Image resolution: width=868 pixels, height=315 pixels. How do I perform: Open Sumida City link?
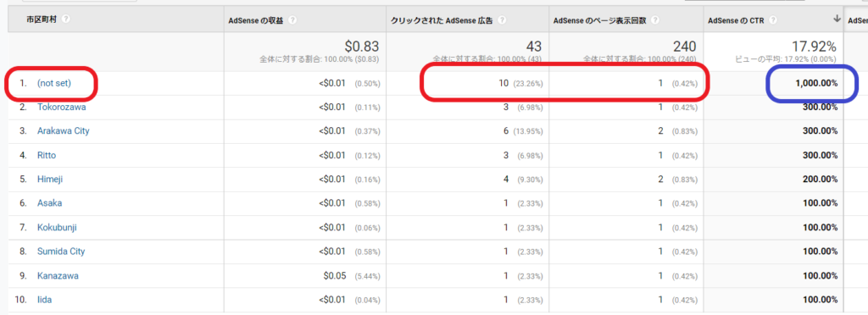[61, 251]
